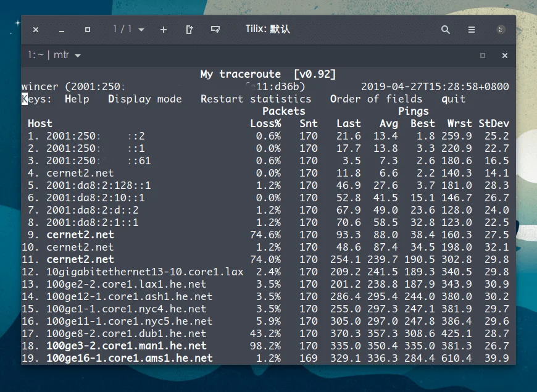Create a new session with the plus icon
537x392 pixels.
(x=164, y=29)
